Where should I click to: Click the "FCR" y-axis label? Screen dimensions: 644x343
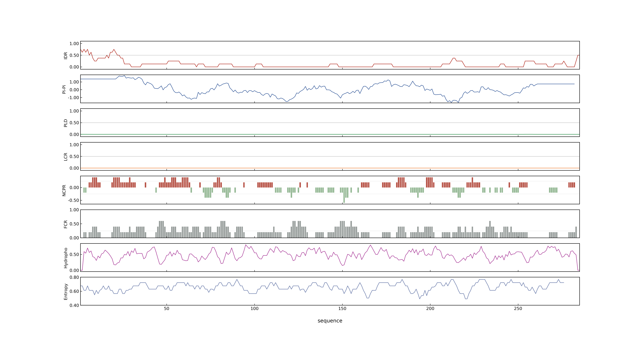66,224
